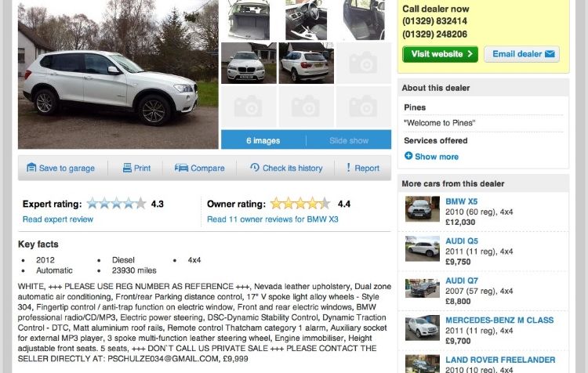Open the AUDI Q7 car thumbnail

[423, 288]
